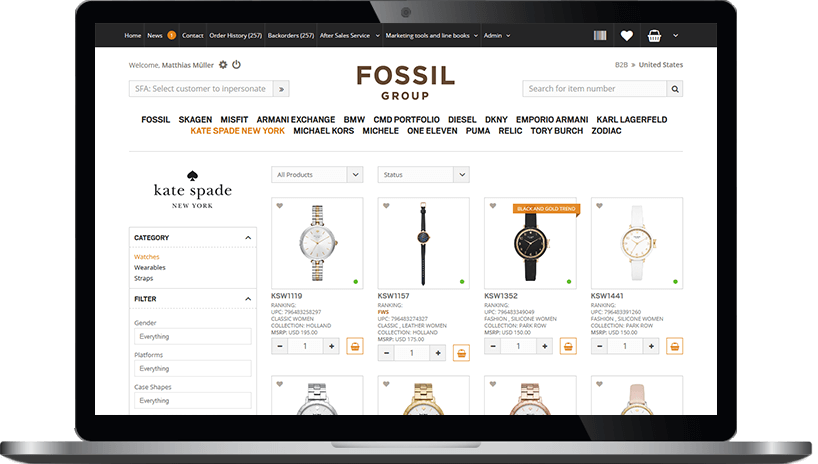The width and height of the screenshot is (818, 464).
Task: Open the Gender filter dropdown
Action: click(193, 337)
